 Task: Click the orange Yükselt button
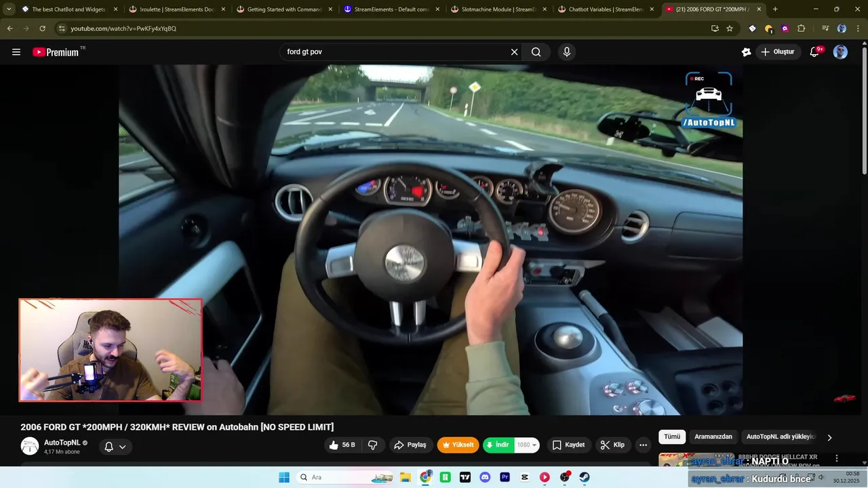(458, 445)
